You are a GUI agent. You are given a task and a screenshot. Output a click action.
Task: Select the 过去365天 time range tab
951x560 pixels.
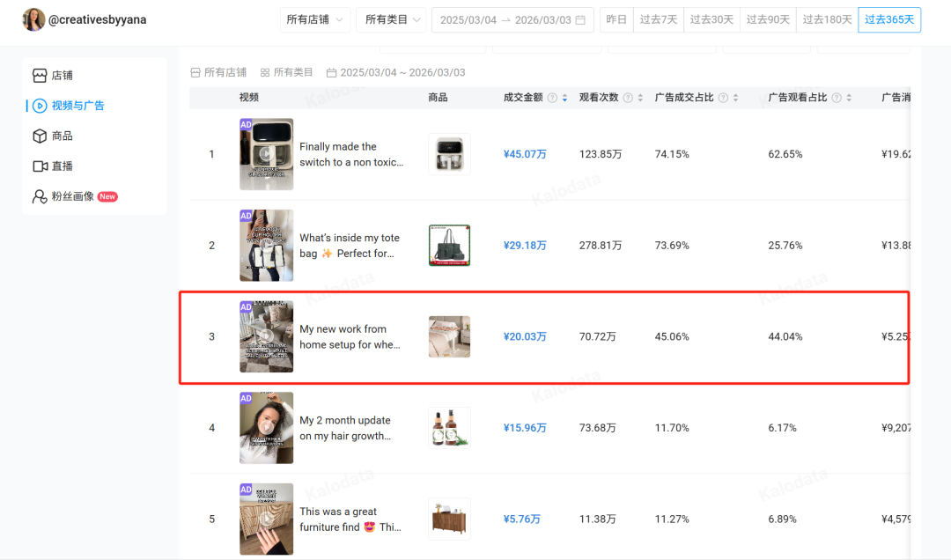[889, 19]
